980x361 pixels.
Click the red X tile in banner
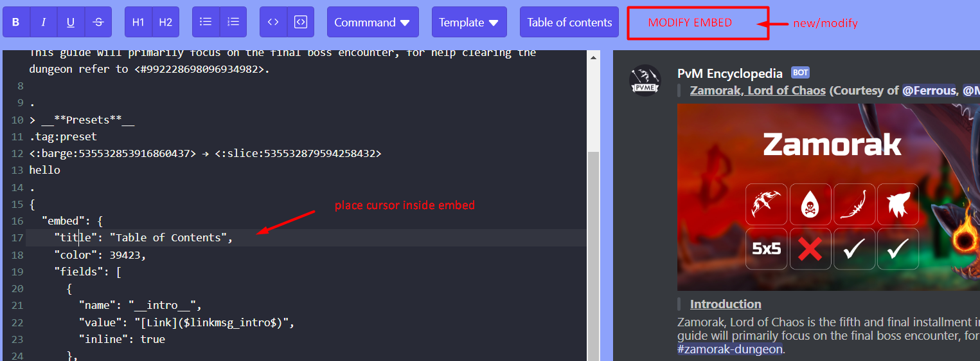point(810,248)
